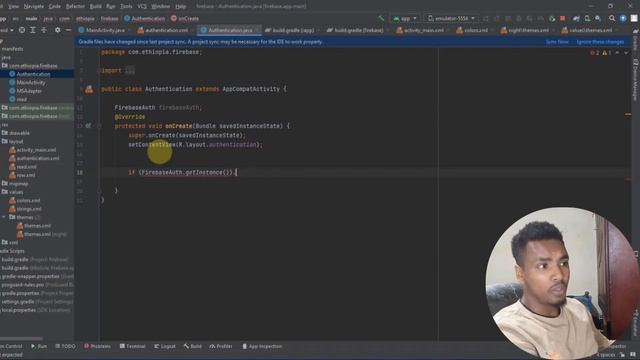This screenshot has height=360, width=640.
Task: Open the Navigate menu
Action: click(34, 7)
